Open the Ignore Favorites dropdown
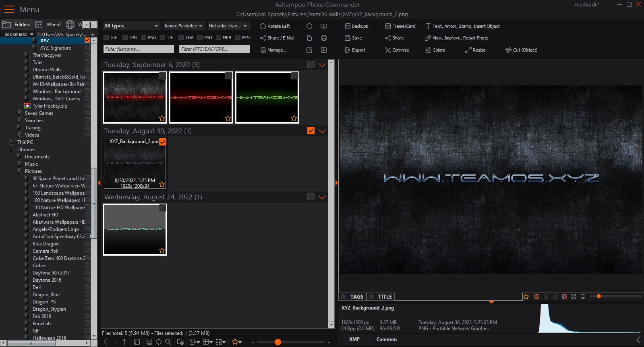Screen dimensions: 644x347 pos(184,26)
